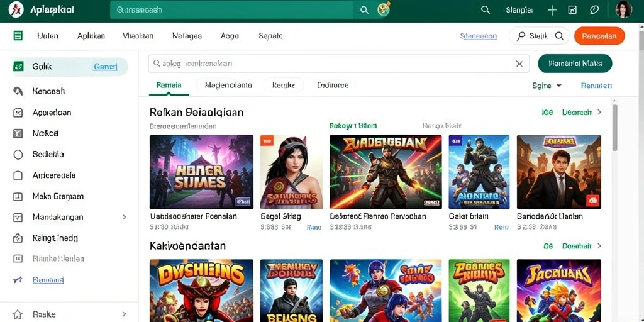Open the Sdeneanon link
The image size is (644, 322).
[x=479, y=36]
